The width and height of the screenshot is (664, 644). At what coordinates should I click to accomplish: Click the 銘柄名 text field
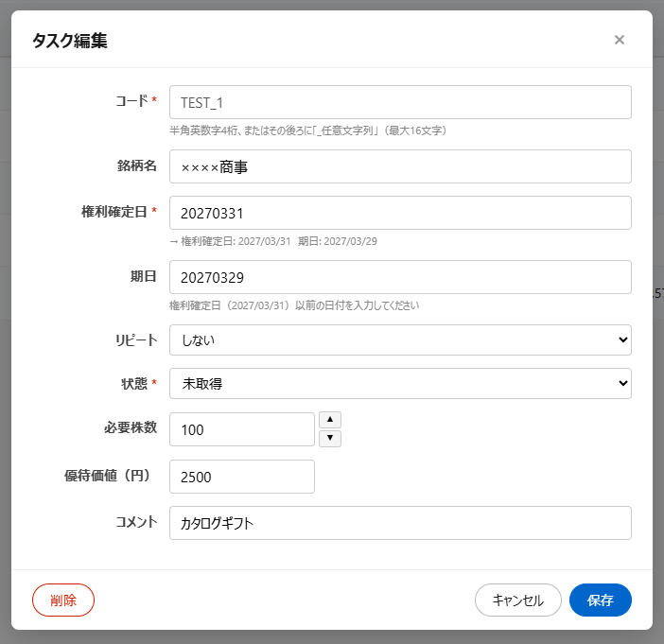pos(399,166)
